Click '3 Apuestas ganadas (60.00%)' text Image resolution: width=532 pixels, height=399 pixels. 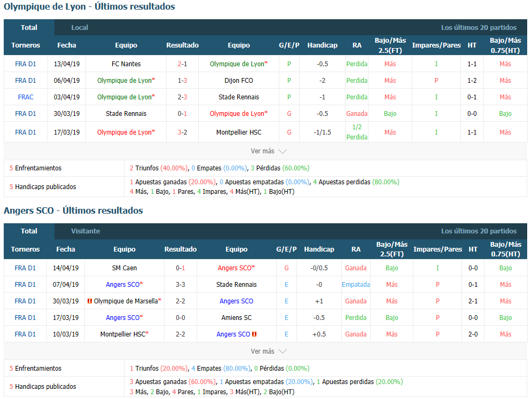[x=173, y=382]
